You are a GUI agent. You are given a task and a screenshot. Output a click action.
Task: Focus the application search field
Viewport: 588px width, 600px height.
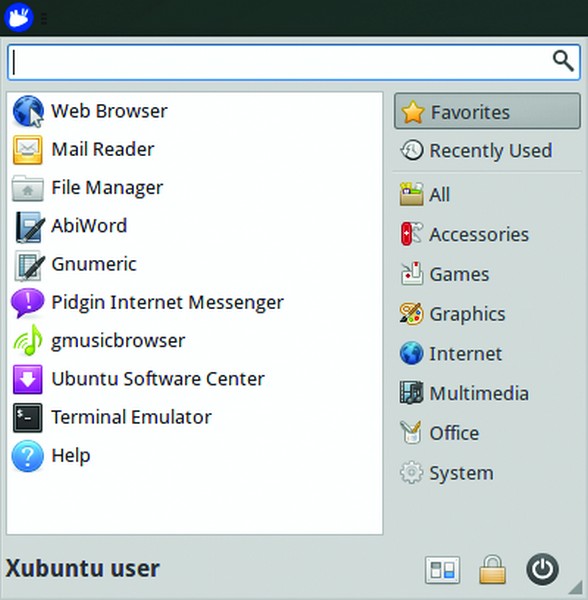(294, 62)
